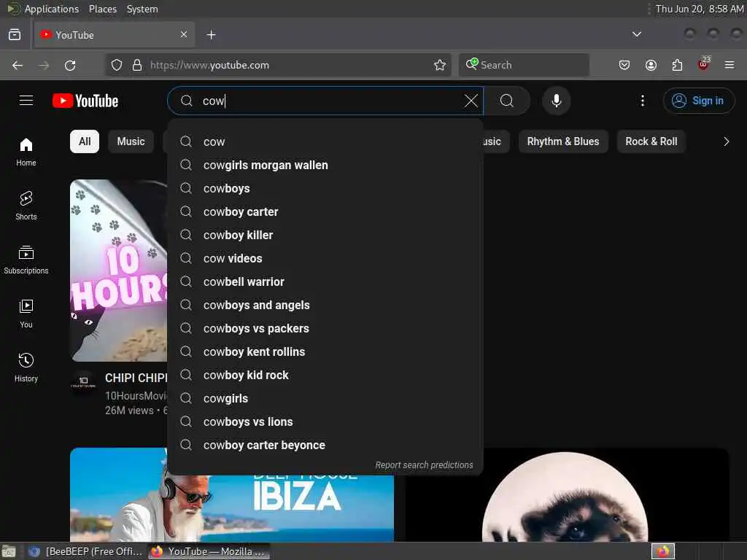Click the clock Thu Jun 20 8:58 AM
Screen dimensions: 747x560
coord(700,9)
